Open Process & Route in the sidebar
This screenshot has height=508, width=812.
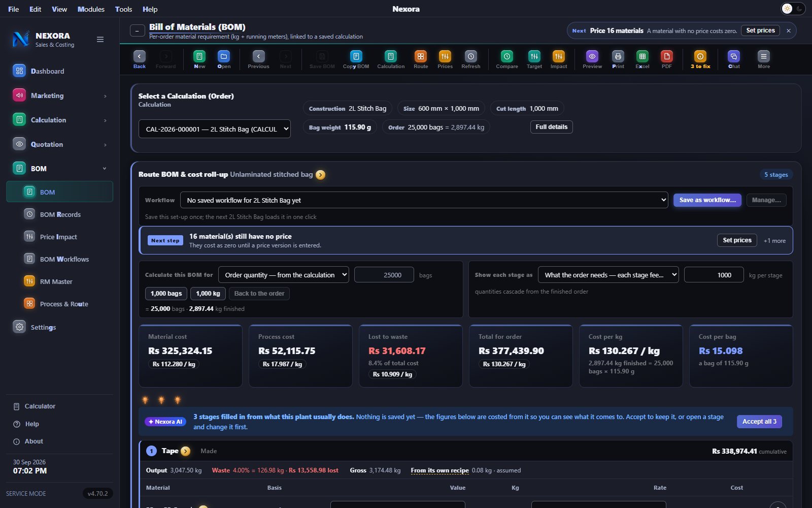click(x=59, y=304)
